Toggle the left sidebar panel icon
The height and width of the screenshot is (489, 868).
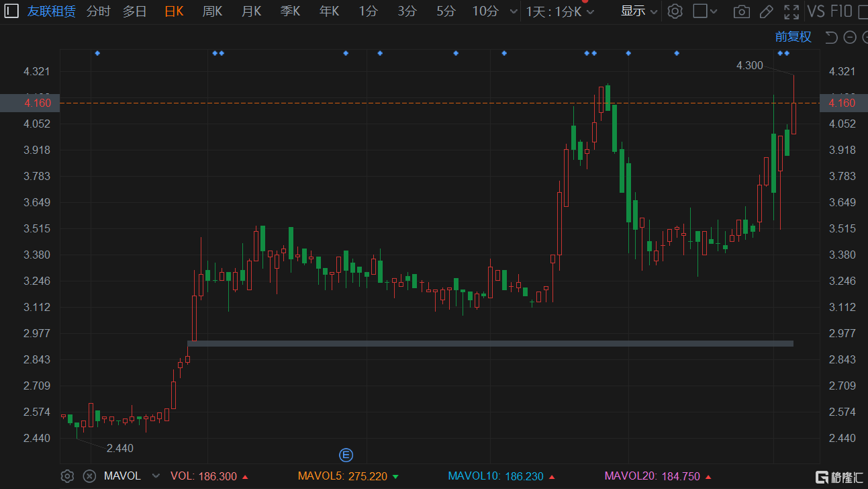pyautogui.click(x=12, y=11)
